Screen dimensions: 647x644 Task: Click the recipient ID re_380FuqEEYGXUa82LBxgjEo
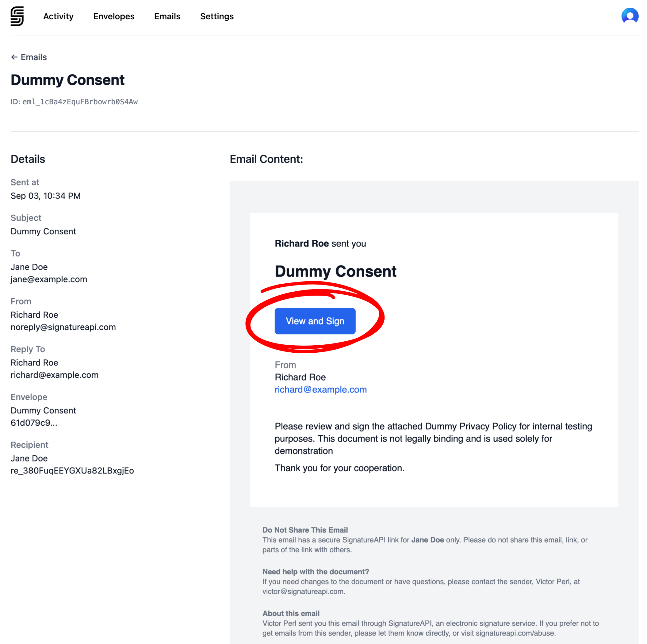point(72,470)
